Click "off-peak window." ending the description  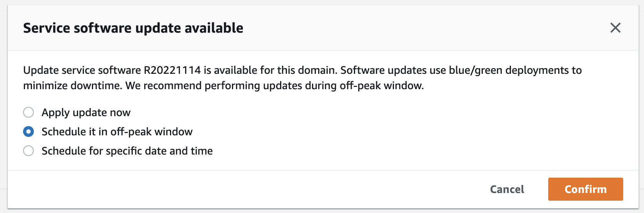382,85
